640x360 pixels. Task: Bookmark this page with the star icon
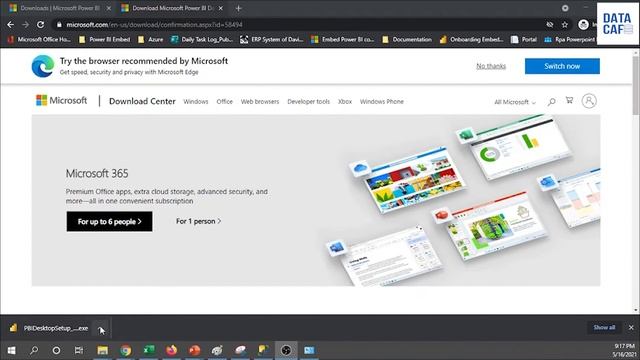564,25
